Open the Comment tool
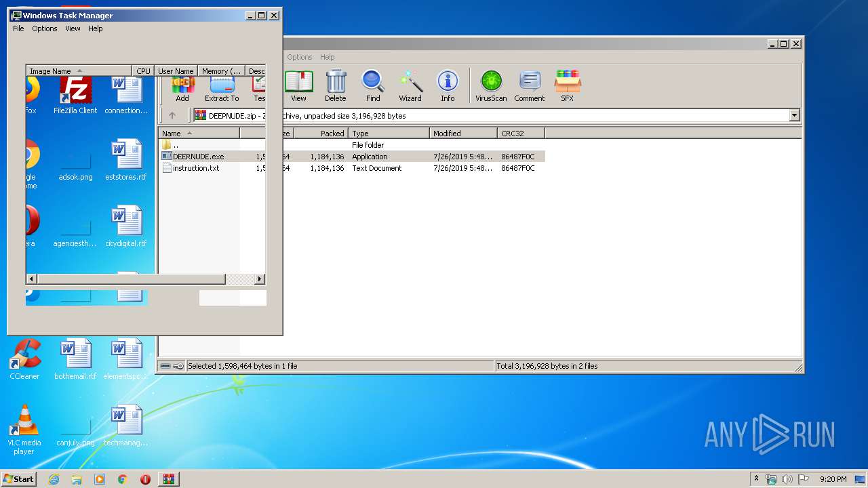The width and height of the screenshot is (868, 488). [530, 86]
